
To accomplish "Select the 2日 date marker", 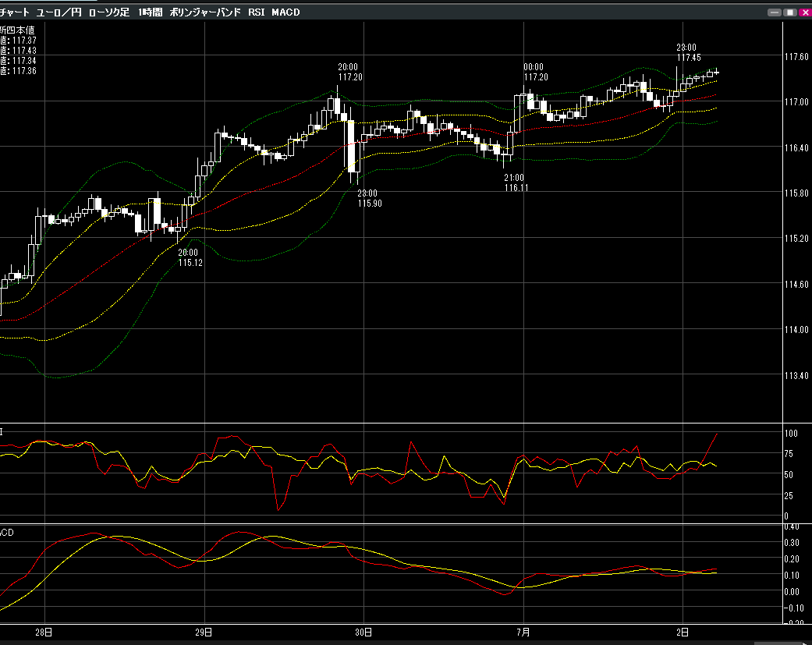I will [683, 631].
